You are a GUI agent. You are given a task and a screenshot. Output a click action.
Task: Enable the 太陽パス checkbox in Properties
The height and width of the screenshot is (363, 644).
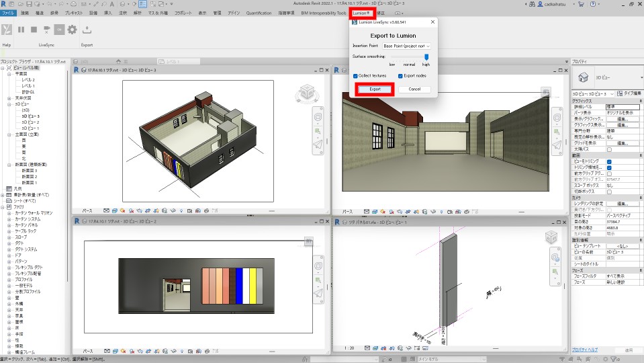click(609, 149)
